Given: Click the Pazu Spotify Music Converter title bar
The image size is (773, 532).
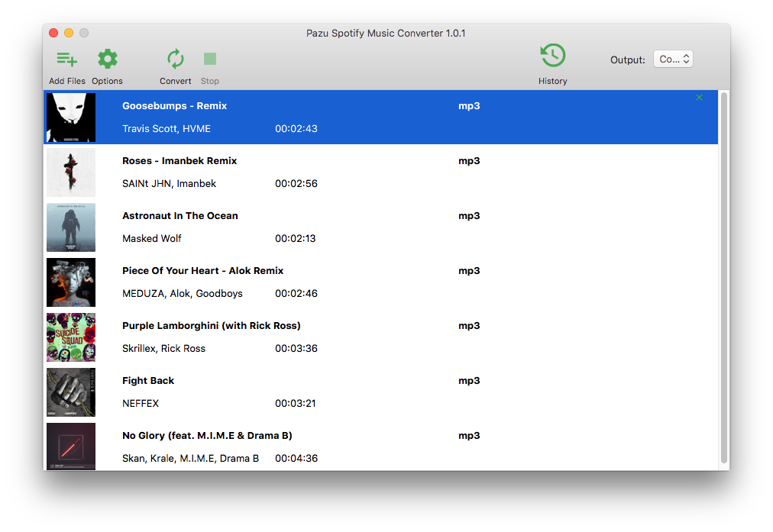Looking at the screenshot, I should [386, 34].
